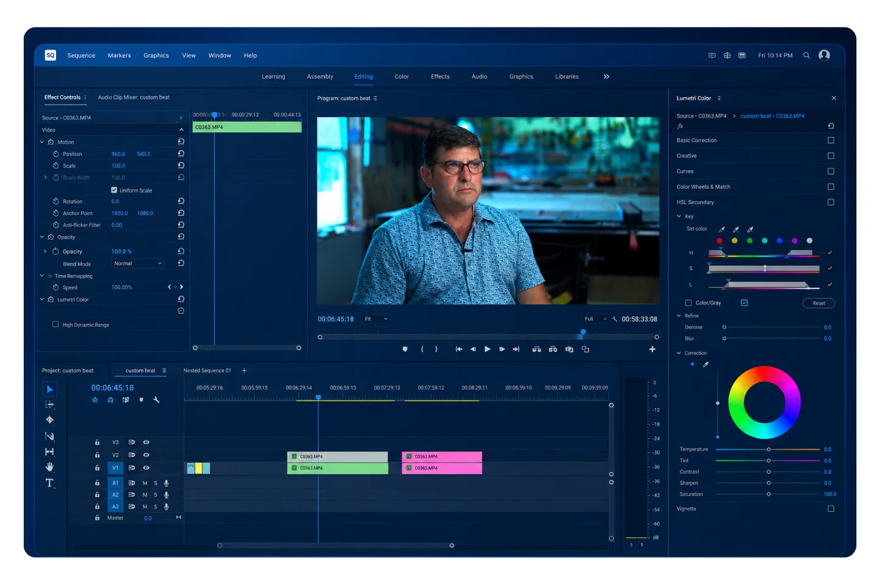Select the red color swatch in Key
This screenshot has height=588, width=882.
719,240
